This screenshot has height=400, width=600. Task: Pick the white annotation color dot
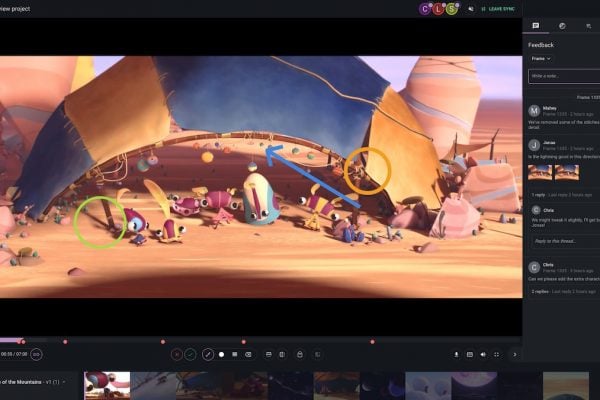[221, 355]
